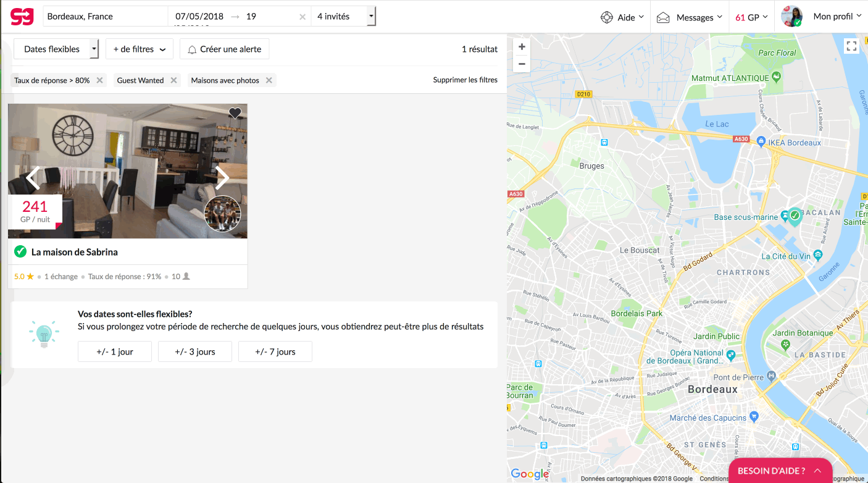This screenshot has height=483, width=868.
Task: Click 'Créer une alerte' button
Action: point(224,49)
